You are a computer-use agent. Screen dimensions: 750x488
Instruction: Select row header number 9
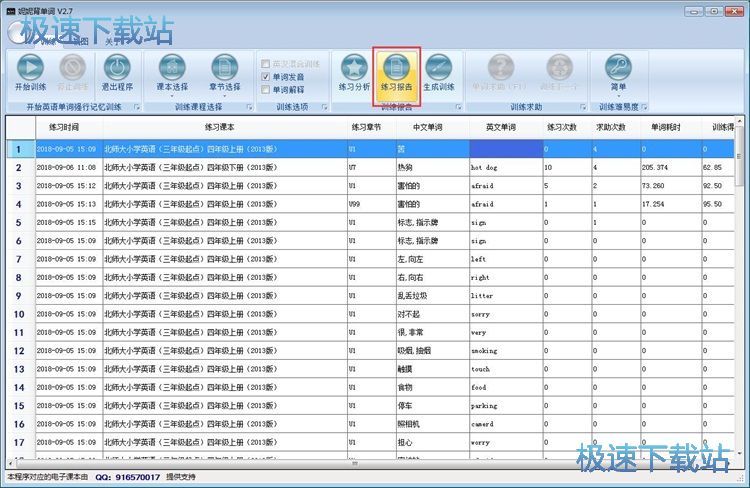click(x=21, y=296)
